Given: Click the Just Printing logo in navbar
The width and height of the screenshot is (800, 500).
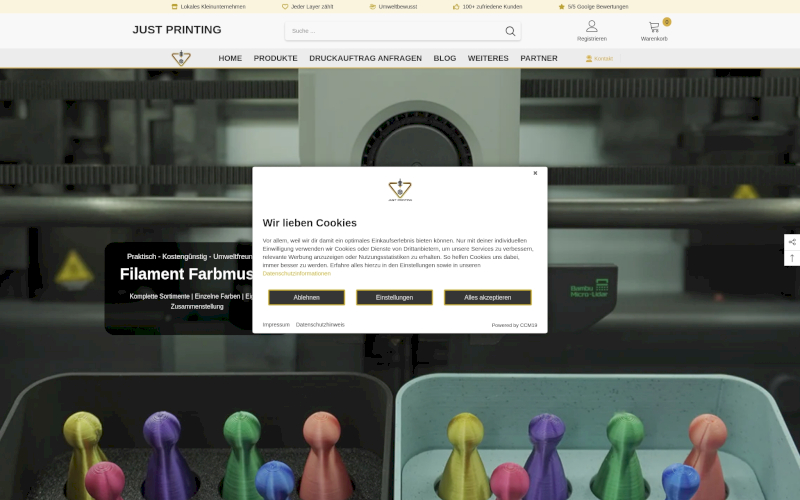Looking at the screenshot, I should 181,58.
